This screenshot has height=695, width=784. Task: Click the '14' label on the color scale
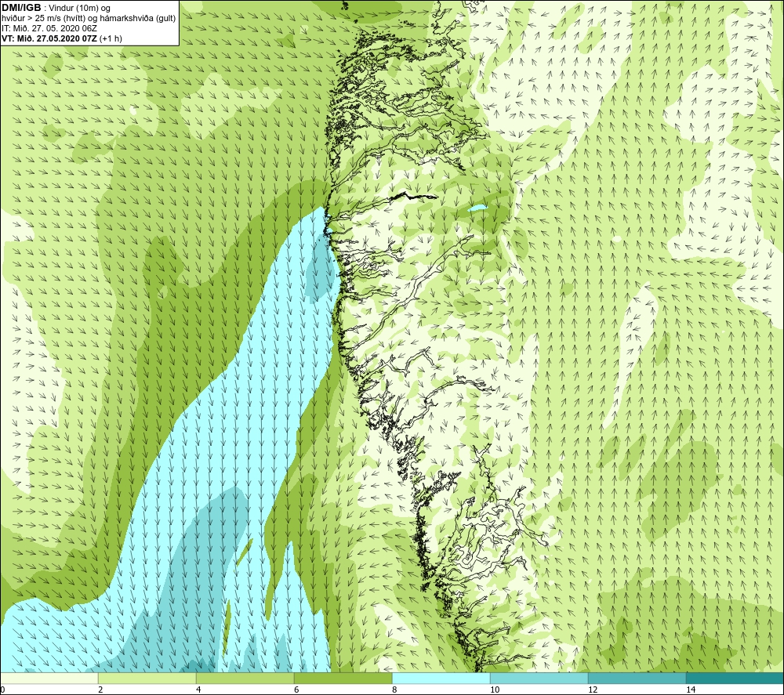691,690
